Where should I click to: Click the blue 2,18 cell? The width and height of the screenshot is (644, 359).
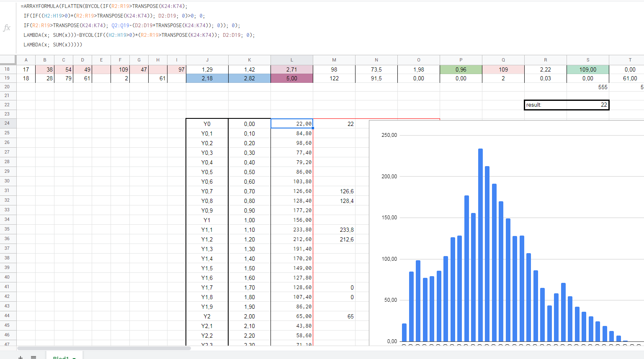[207, 78]
